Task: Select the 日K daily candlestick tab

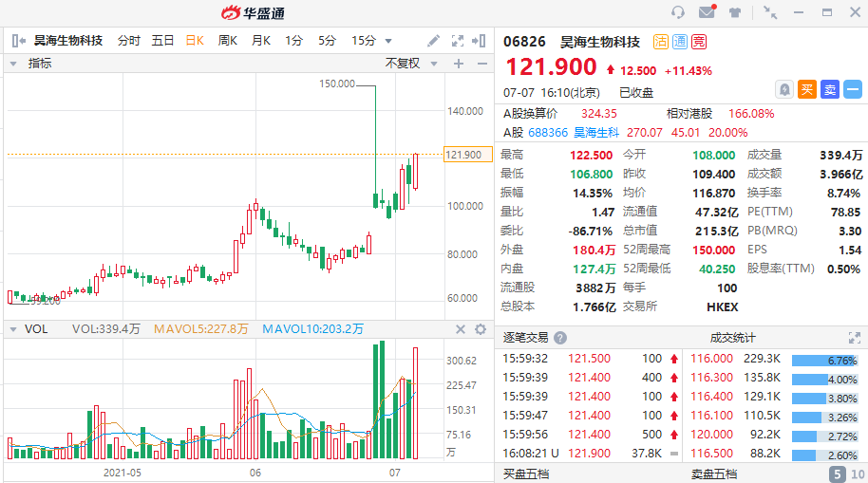Action: 195,41
